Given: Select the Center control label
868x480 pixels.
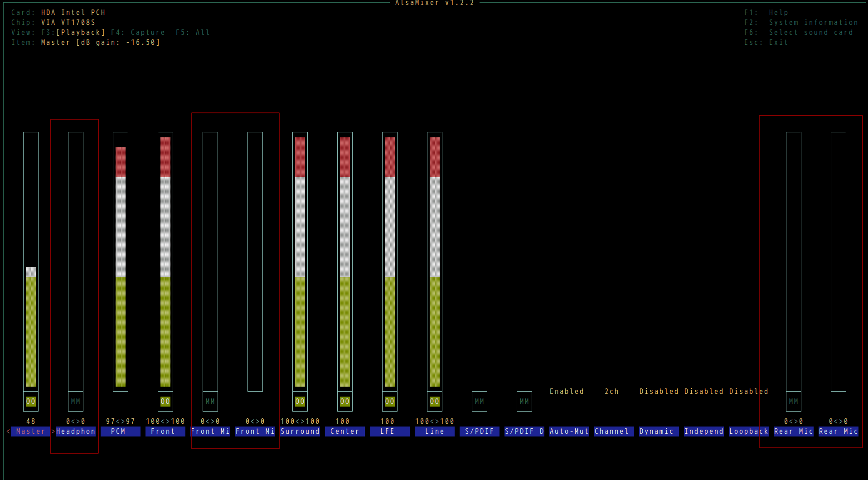Looking at the screenshot, I should pyautogui.click(x=345, y=432).
